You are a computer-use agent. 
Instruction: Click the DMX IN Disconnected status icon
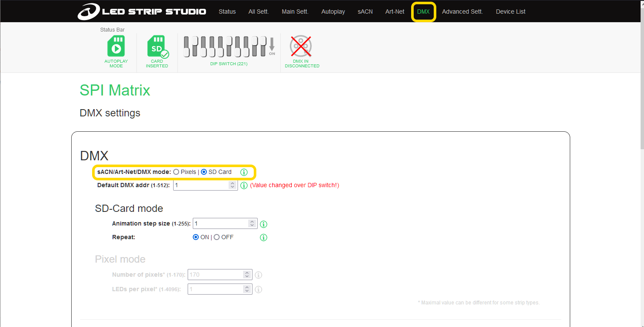pyautogui.click(x=301, y=46)
